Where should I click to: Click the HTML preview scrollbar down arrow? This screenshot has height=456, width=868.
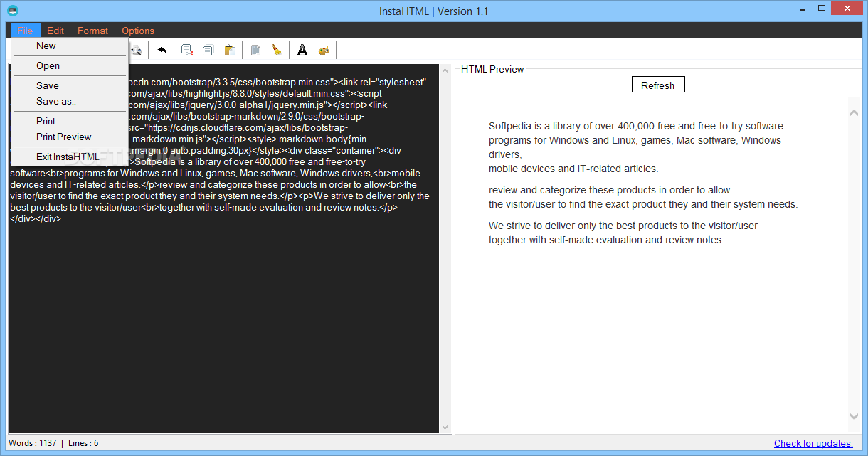click(854, 416)
